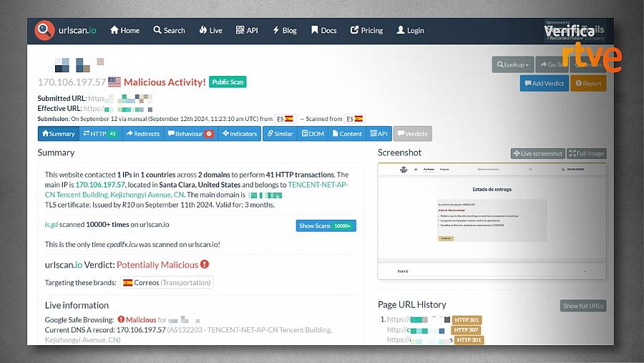The width and height of the screenshot is (644, 363).
Task: Switch to the Redirects tab
Action: (142, 134)
